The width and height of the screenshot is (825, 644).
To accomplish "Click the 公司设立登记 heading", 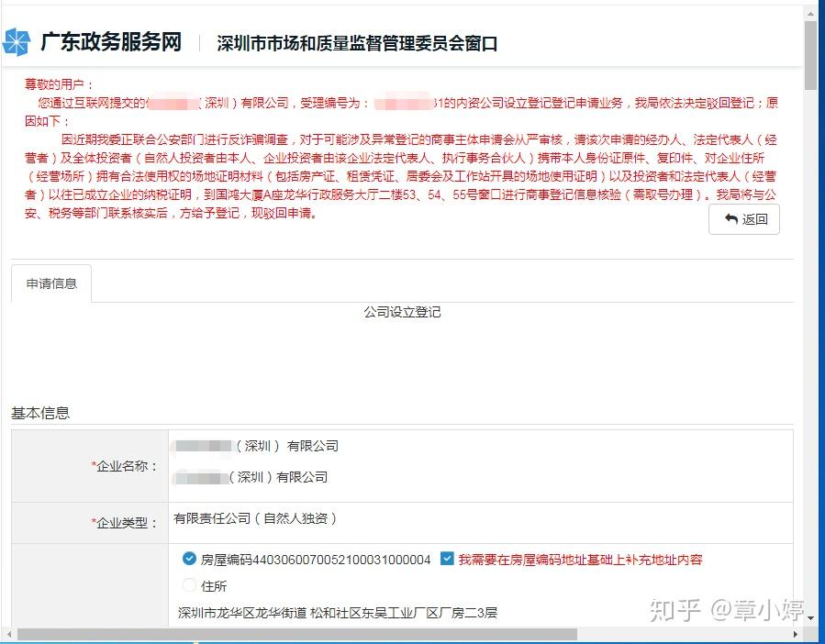I will [x=402, y=312].
